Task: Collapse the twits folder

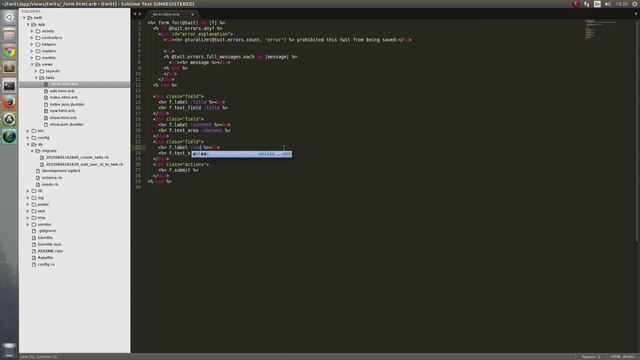Action: 36,78
